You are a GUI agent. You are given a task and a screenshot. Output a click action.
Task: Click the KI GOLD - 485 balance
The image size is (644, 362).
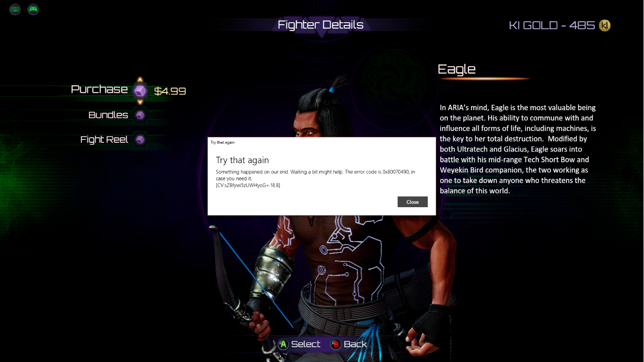[x=552, y=25]
